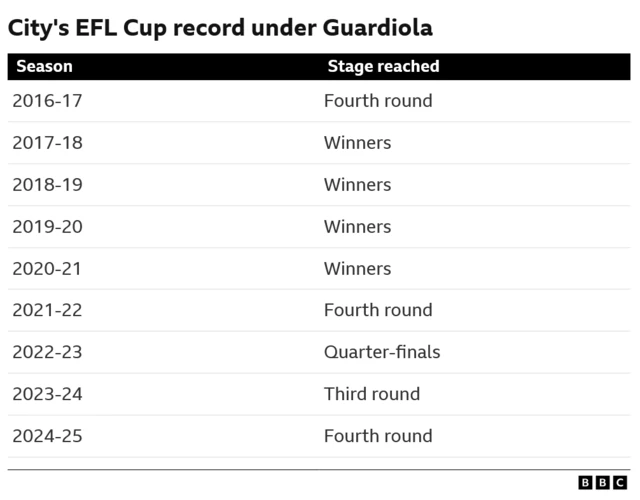Click Winners in the 2017-18 row

click(x=357, y=143)
